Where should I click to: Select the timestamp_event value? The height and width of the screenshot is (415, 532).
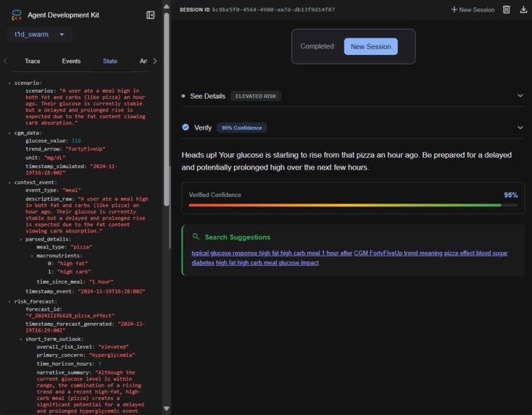(x=112, y=292)
